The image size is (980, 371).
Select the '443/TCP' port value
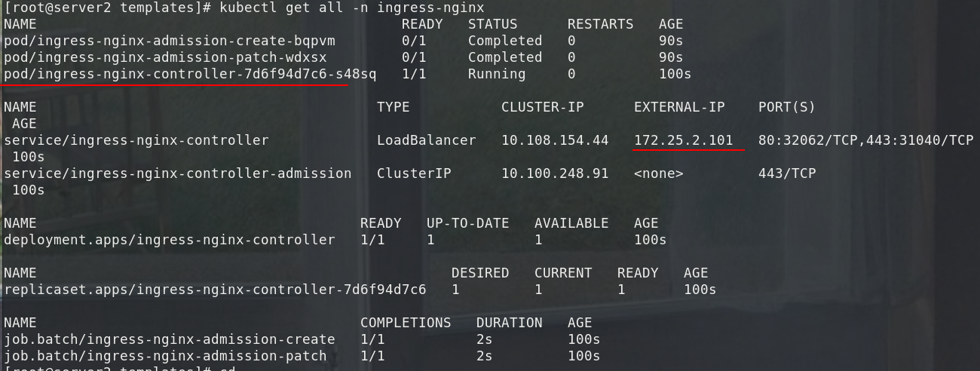click(x=787, y=173)
